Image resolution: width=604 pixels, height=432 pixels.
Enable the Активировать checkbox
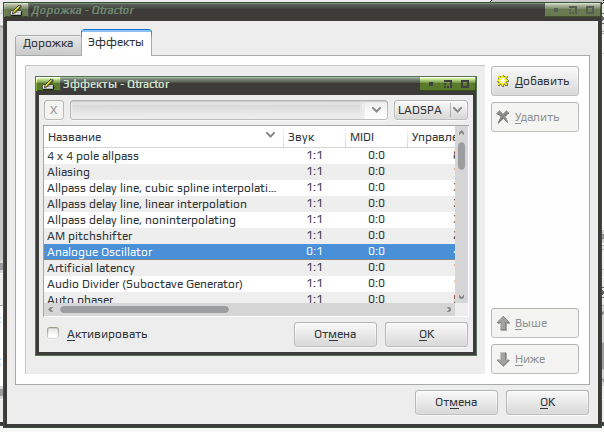(53, 333)
